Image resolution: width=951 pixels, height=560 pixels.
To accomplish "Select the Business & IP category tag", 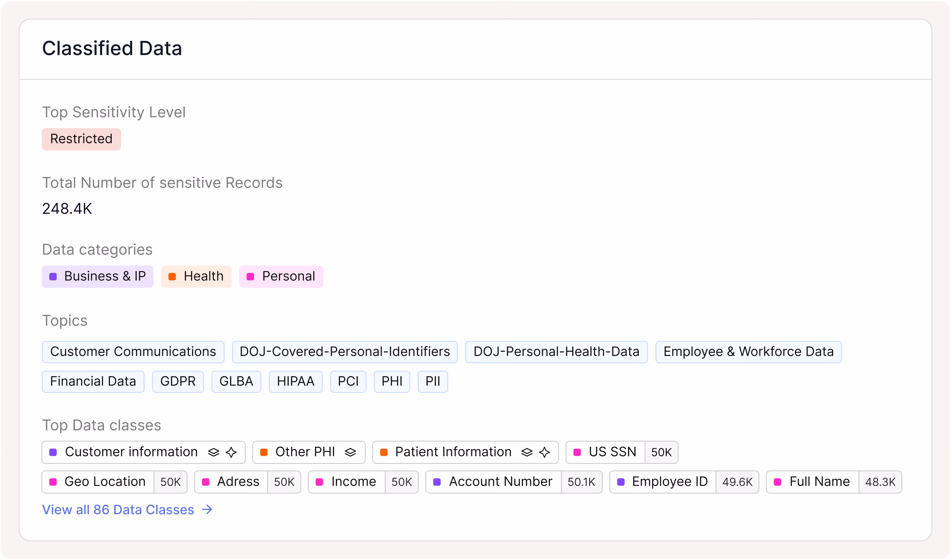I will click(x=97, y=276).
